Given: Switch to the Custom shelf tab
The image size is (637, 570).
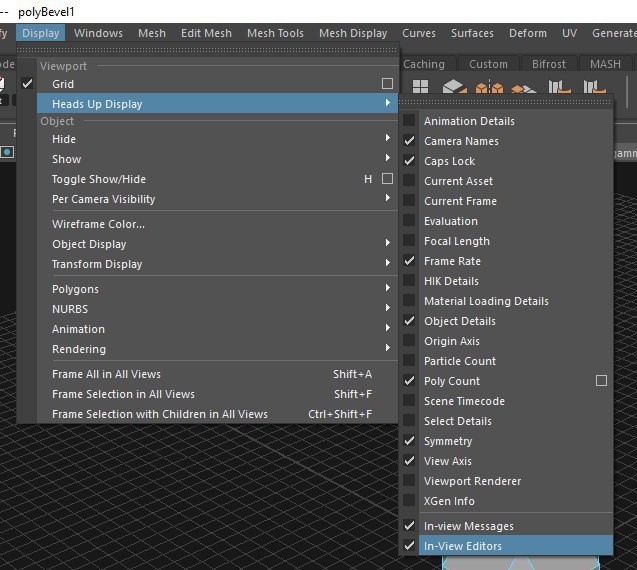Looking at the screenshot, I should tap(488, 64).
